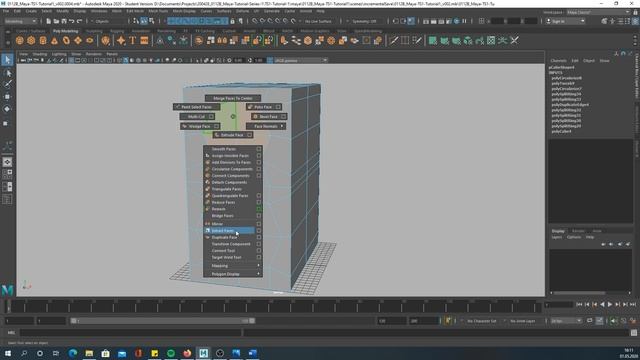
Task: Open Extract Faces option box
Action: [x=259, y=231]
